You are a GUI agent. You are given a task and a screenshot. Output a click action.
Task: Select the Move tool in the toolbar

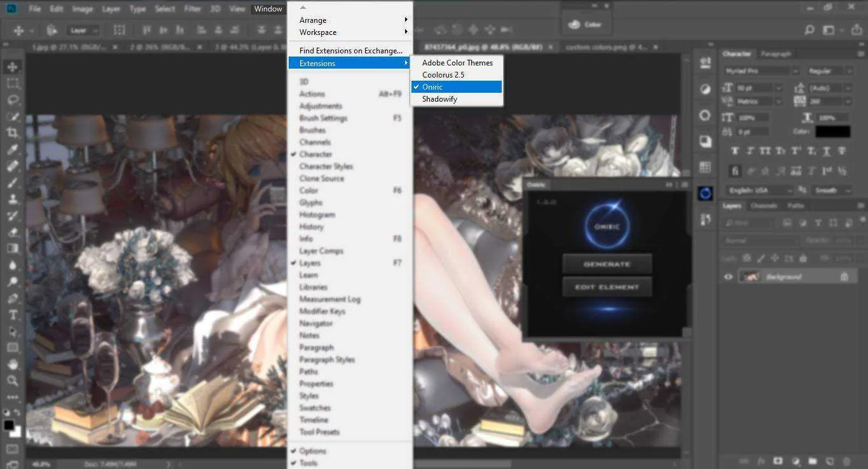click(12, 67)
